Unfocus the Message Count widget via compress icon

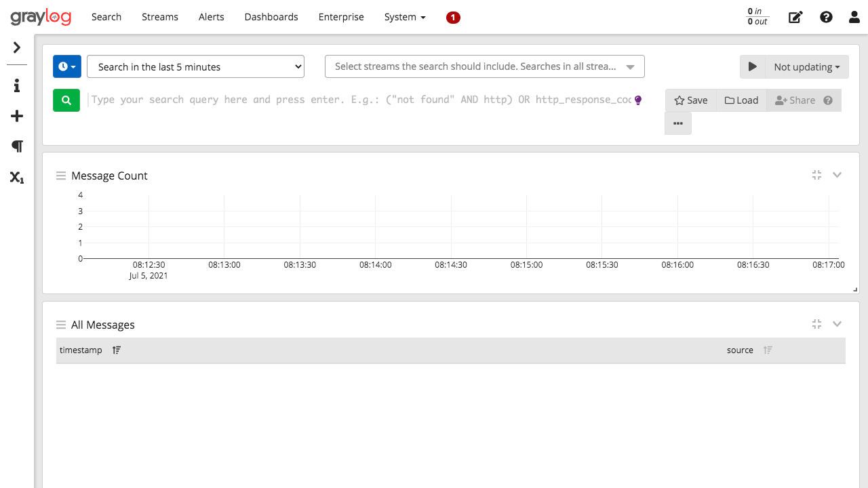pos(816,175)
